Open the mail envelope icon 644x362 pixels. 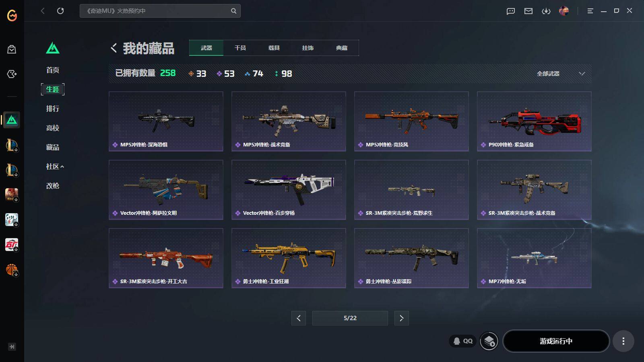(x=528, y=11)
